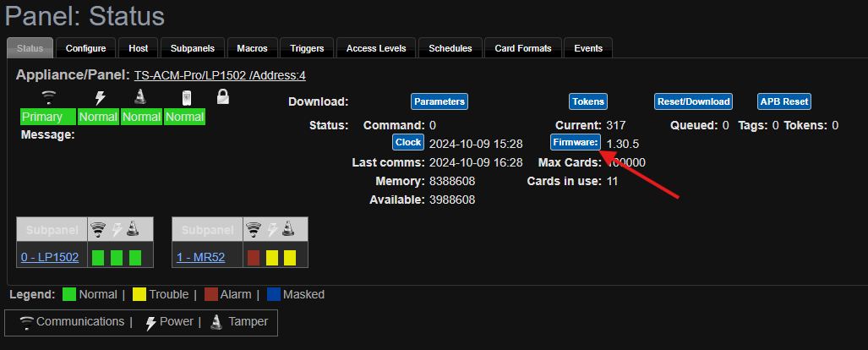The height and width of the screenshot is (350, 868).
Task: Click available memory value 3988608
Action: coord(452,200)
